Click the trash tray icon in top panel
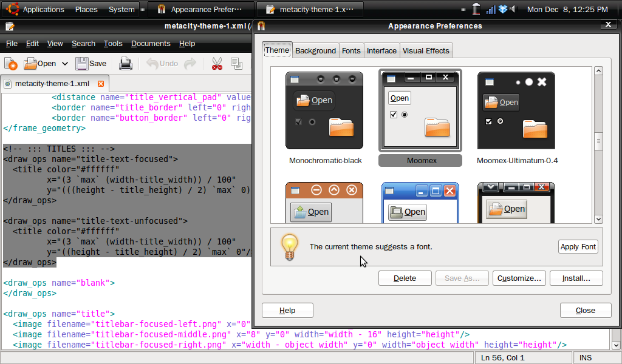 click(476, 8)
